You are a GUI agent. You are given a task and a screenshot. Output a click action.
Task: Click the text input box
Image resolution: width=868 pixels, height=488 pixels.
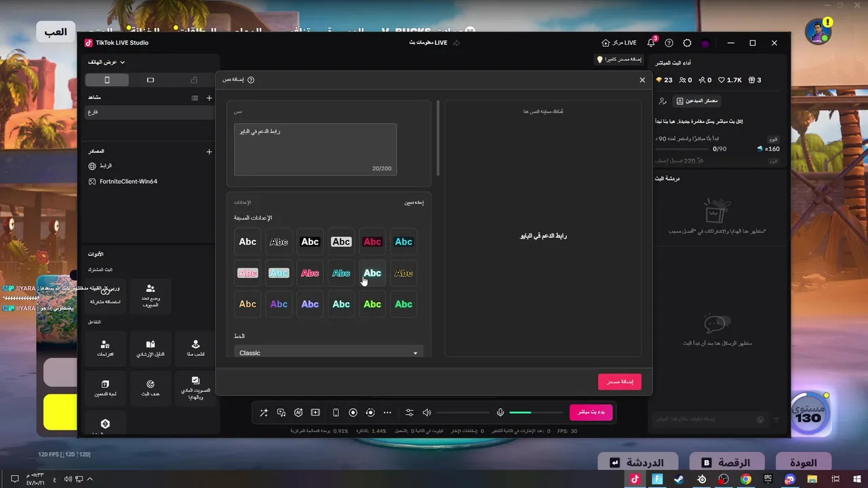[x=315, y=149]
